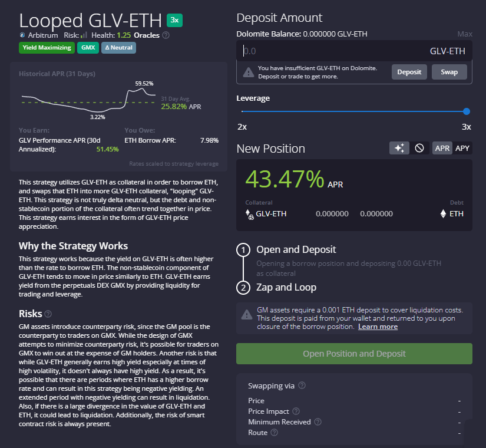Click the Yield Maximizing tag

point(47,48)
